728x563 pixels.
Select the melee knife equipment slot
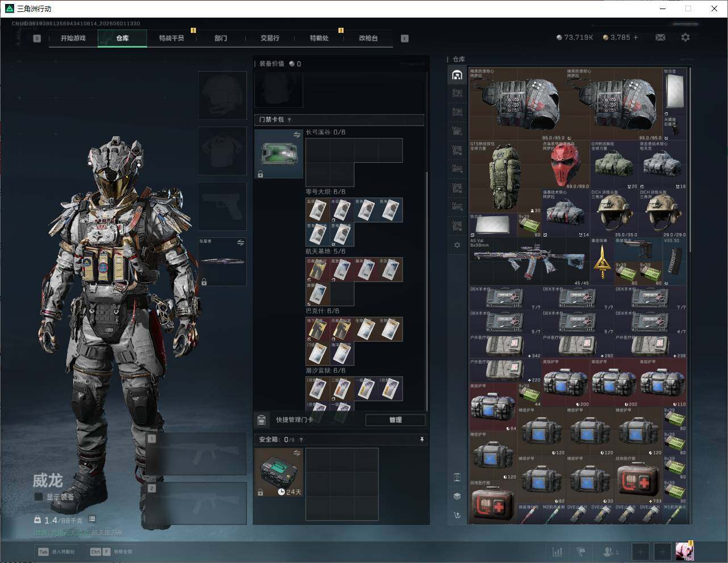223,262
